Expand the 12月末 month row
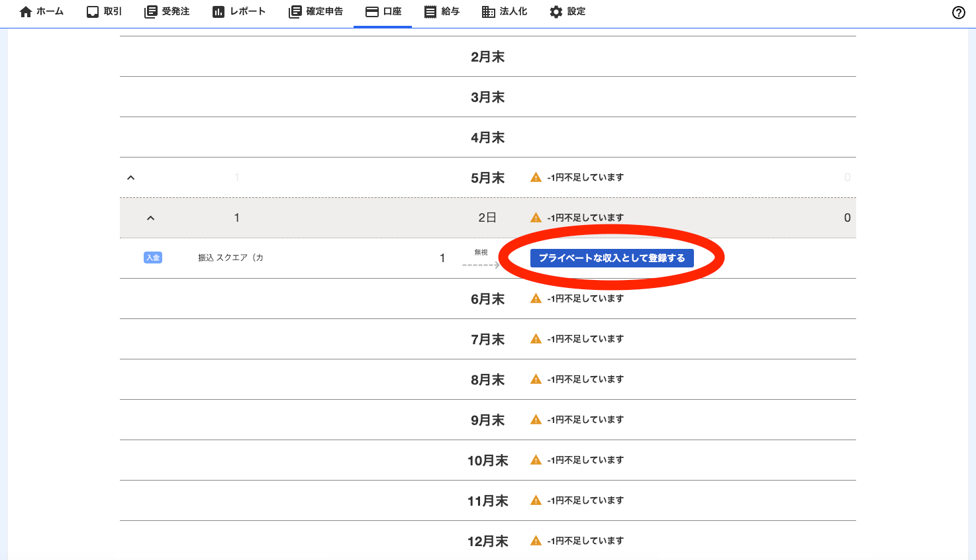 coord(487,541)
